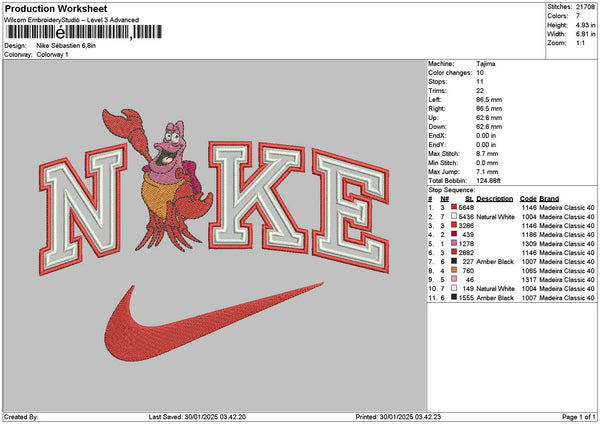Click "Madeira Classic 40" brand in stop row 11

coord(567,297)
